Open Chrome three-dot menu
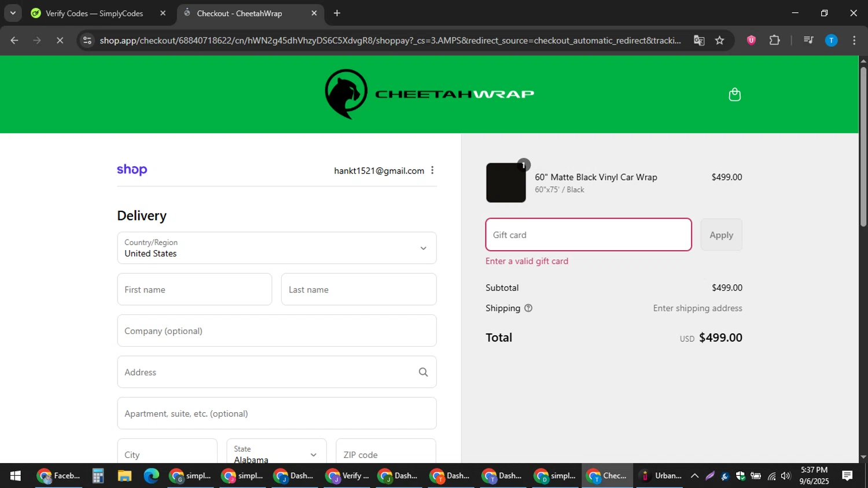The image size is (868, 488). coord(854,40)
